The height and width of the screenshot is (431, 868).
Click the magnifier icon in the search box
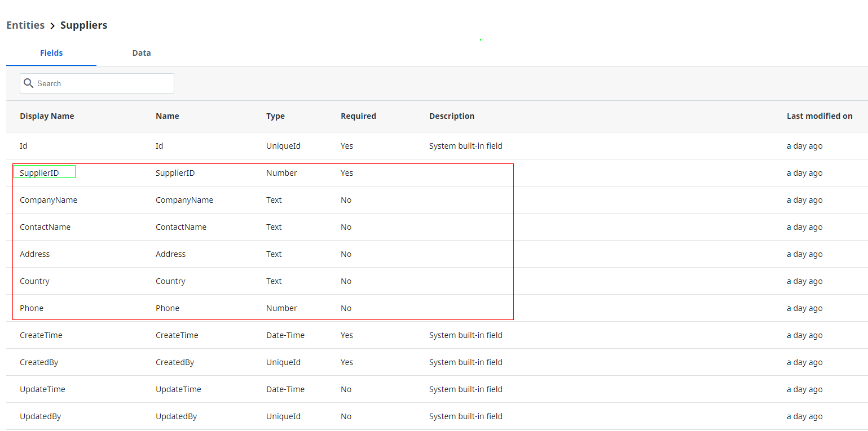coord(28,83)
